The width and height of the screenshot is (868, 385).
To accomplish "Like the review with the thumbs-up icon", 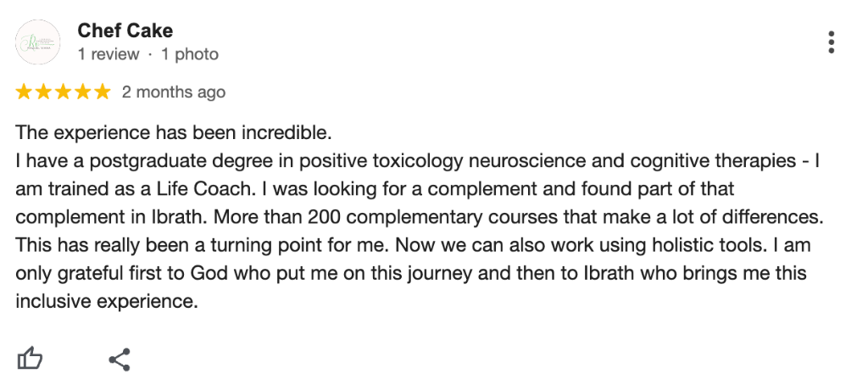I will 30,359.
